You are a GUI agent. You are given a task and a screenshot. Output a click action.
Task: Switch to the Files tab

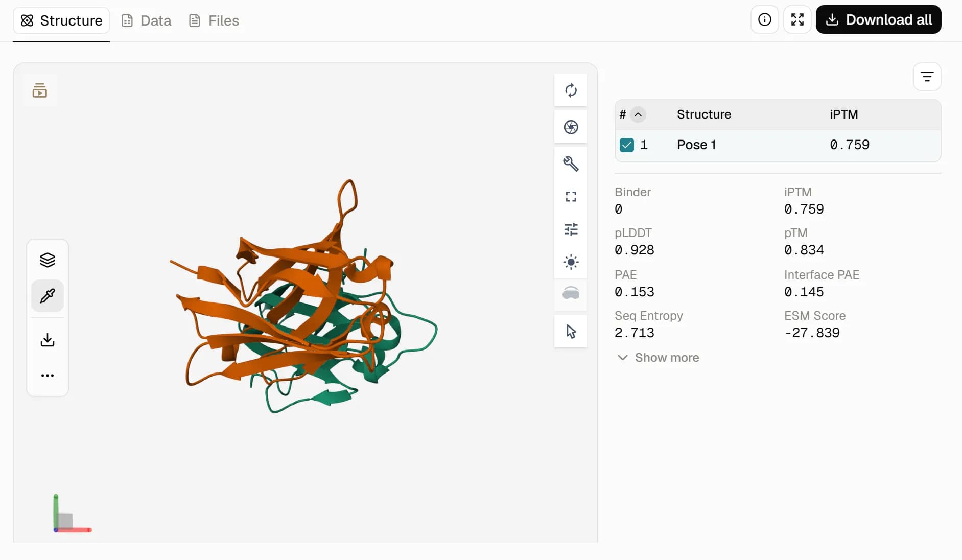214,20
